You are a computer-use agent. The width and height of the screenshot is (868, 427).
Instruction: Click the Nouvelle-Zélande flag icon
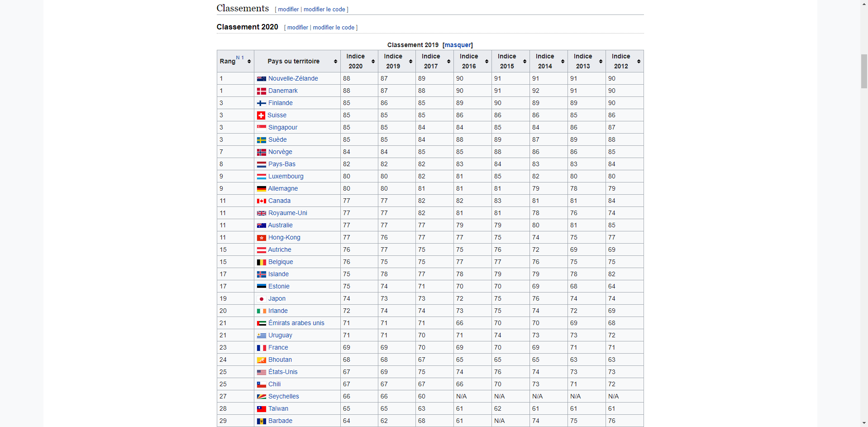pos(261,79)
